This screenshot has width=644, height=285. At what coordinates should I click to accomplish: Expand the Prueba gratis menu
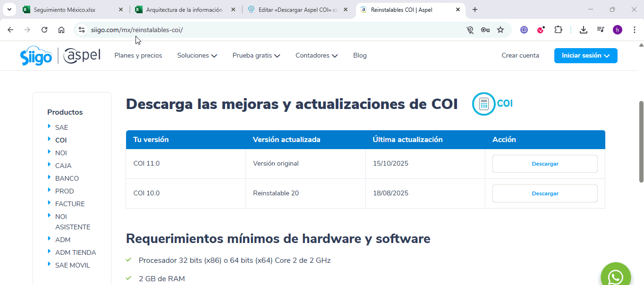(x=256, y=56)
